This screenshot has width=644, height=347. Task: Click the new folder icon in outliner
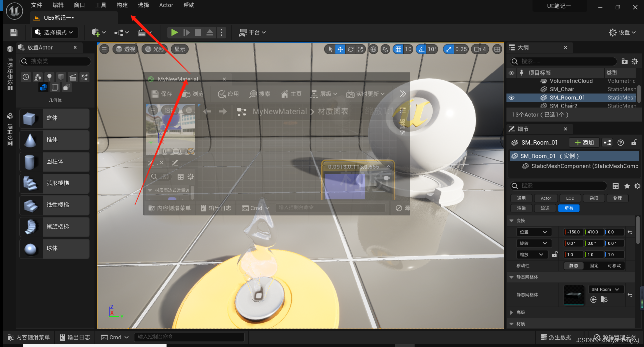click(x=624, y=61)
